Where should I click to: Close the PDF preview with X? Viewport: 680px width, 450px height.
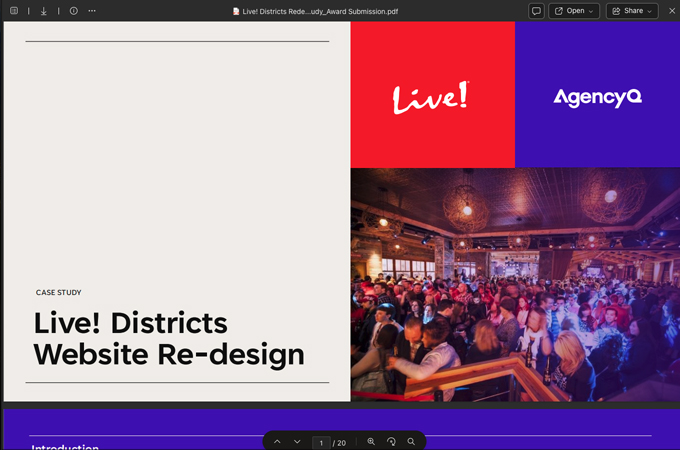click(x=672, y=11)
